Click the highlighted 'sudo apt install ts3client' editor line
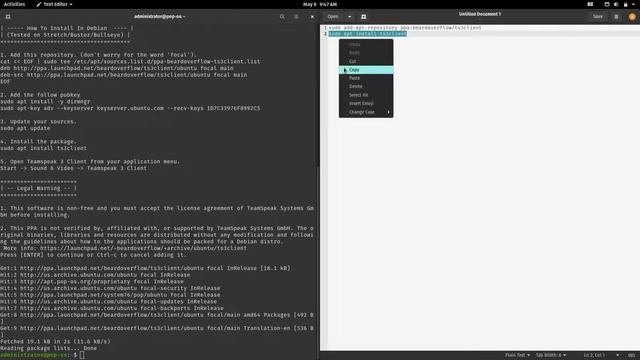The height and width of the screenshot is (360, 640). (367, 34)
